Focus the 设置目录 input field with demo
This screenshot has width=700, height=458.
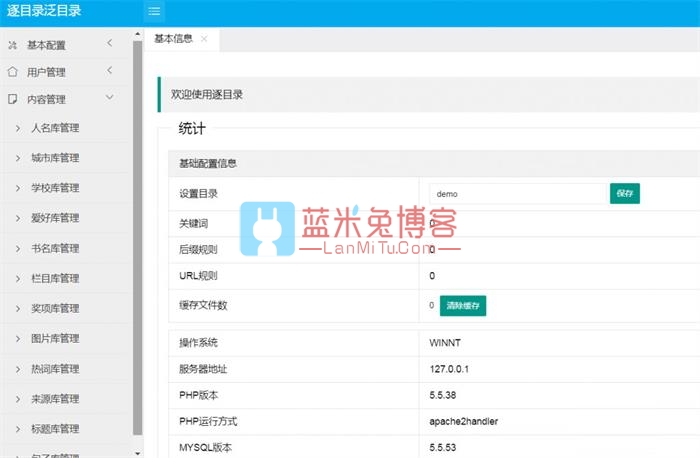point(518,194)
